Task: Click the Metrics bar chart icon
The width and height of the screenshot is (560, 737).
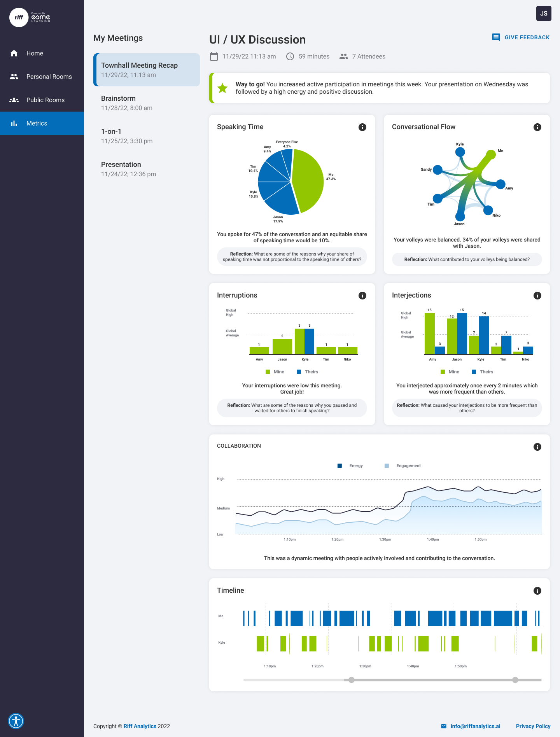Action: (14, 123)
